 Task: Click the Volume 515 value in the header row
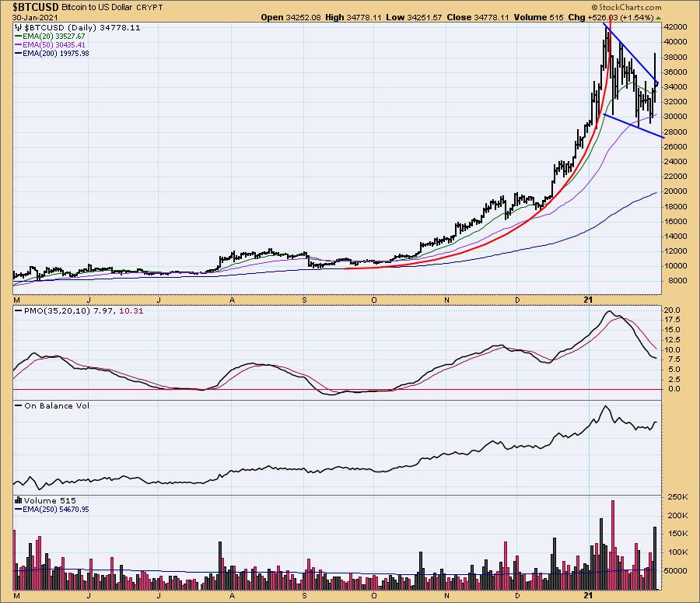click(x=539, y=17)
